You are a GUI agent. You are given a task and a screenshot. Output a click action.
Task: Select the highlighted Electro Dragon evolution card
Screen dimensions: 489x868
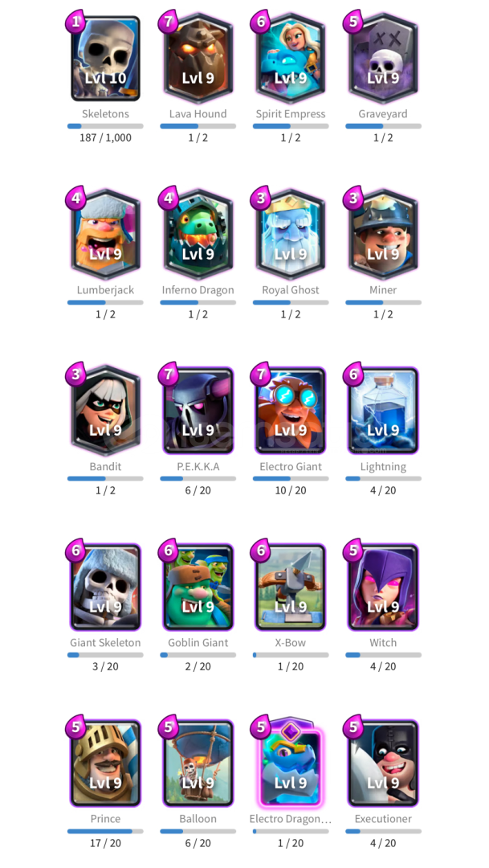coord(291,762)
